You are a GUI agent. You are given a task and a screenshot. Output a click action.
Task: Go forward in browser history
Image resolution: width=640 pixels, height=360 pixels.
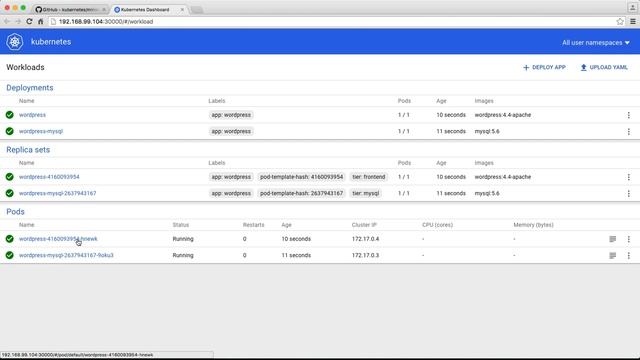coord(18,21)
